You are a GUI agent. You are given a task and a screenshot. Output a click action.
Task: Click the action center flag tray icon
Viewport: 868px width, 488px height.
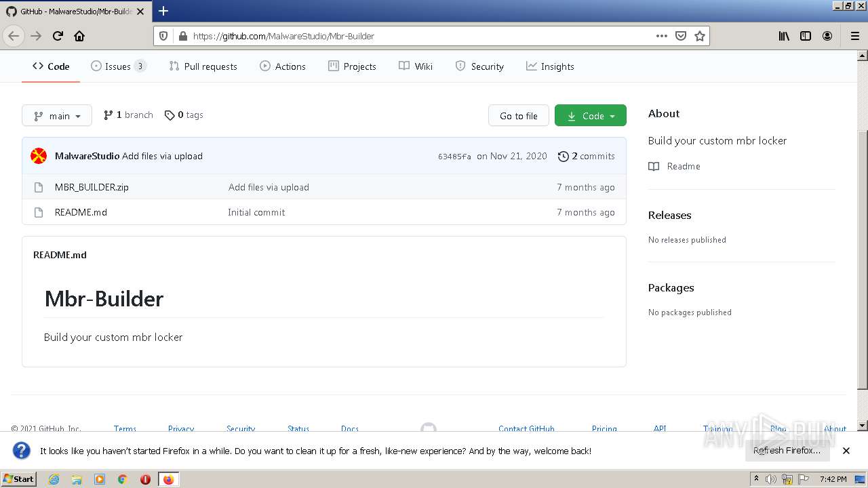coord(804,479)
